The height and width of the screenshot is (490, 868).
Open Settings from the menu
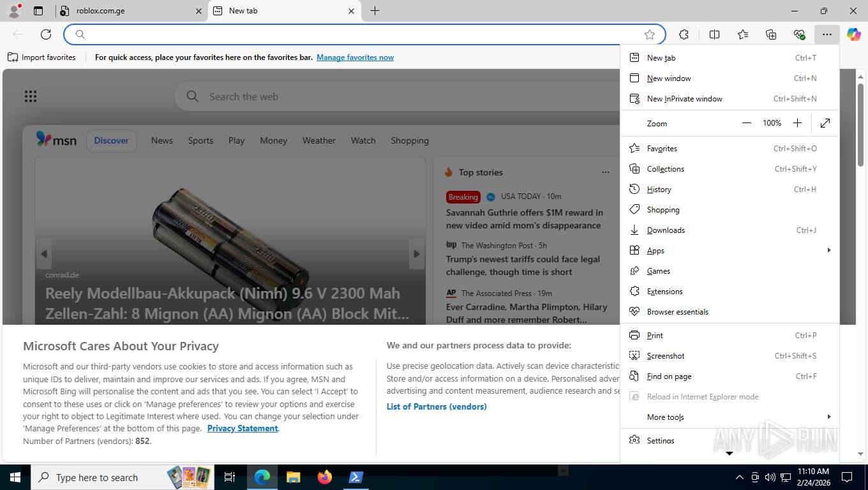click(x=730, y=441)
